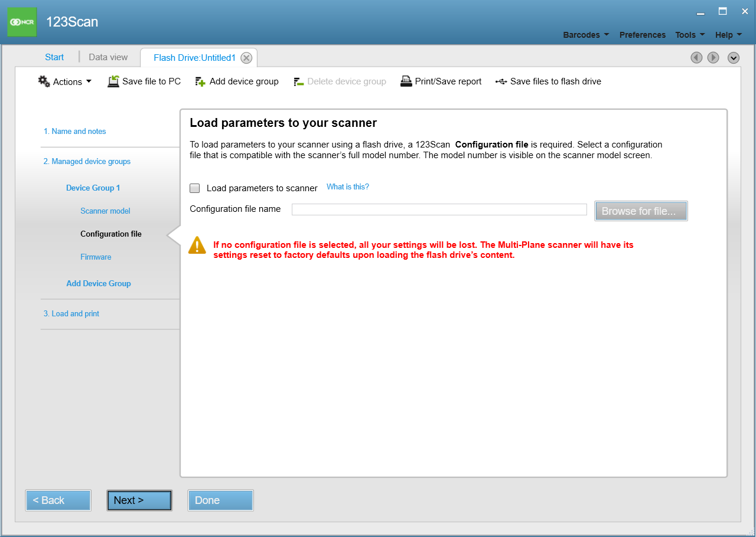Open the Barcodes dropdown menu
This screenshot has width=756, height=537.
coord(586,35)
